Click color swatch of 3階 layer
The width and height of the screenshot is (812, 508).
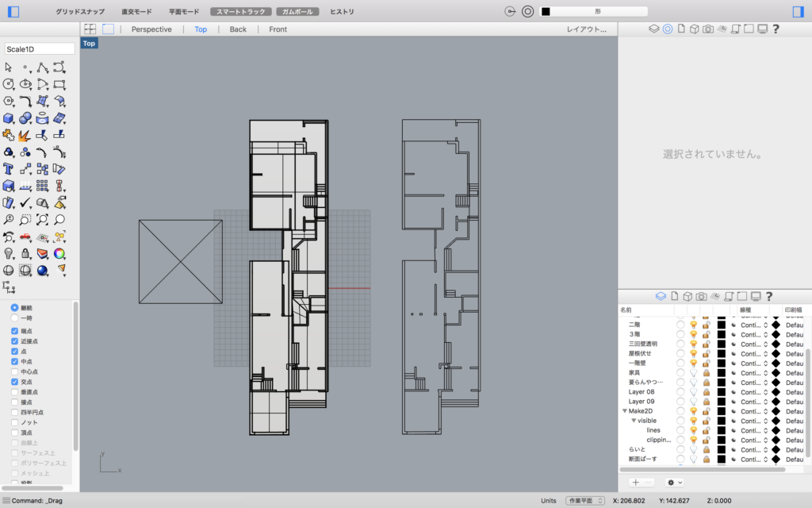721,334
